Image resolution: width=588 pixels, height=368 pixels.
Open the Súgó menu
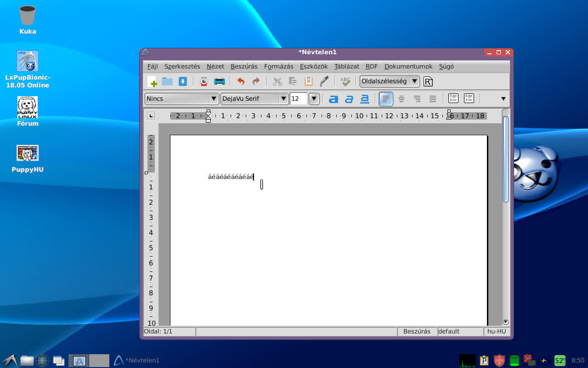[x=447, y=66]
